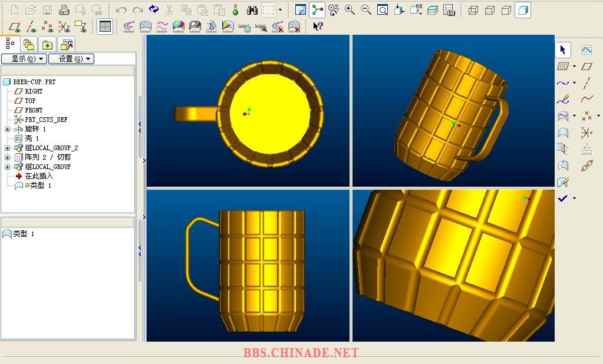This screenshot has height=364, width=603.
Task: Click the Zoom Out magnifier
Action: (x=366, y=10)
